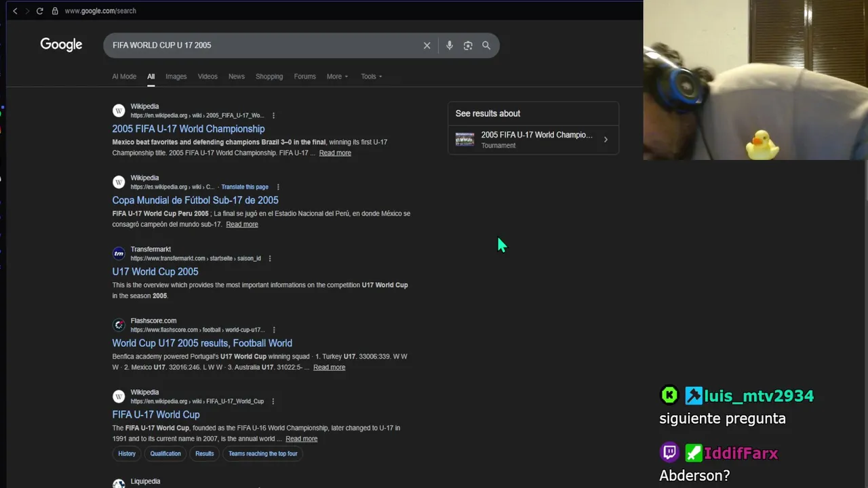Clear the search box with the X icon

coord(427,45)
